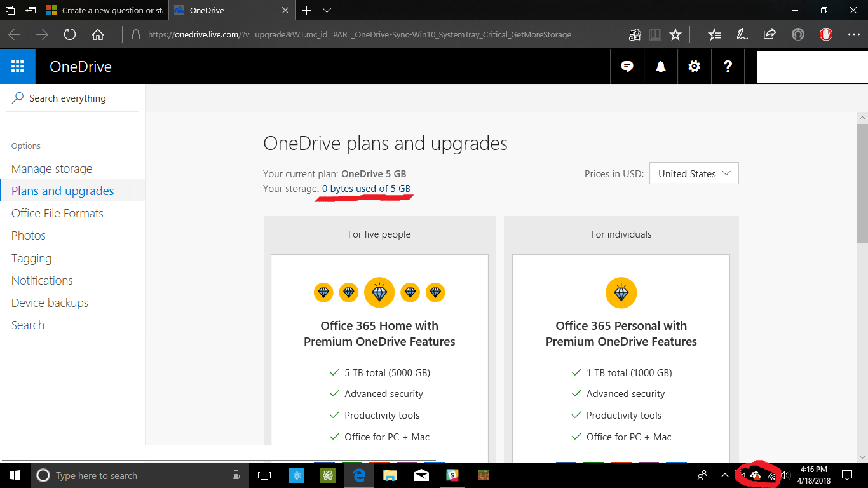Open Tagging options

(x=32, y=258)
